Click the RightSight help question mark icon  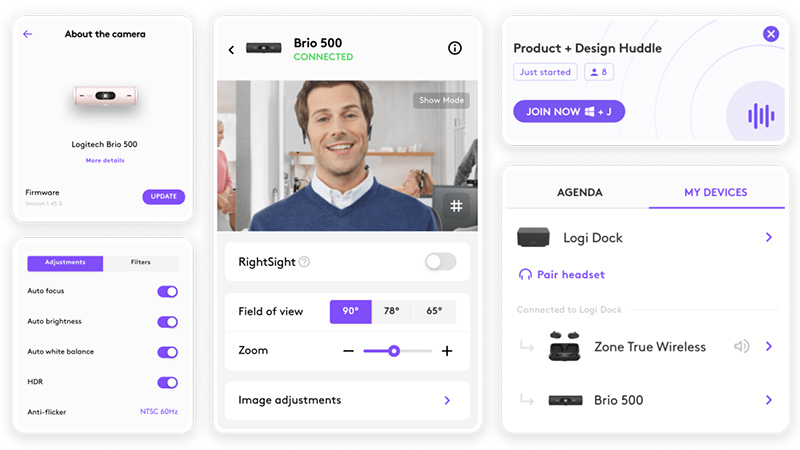(x=304, y=262)
